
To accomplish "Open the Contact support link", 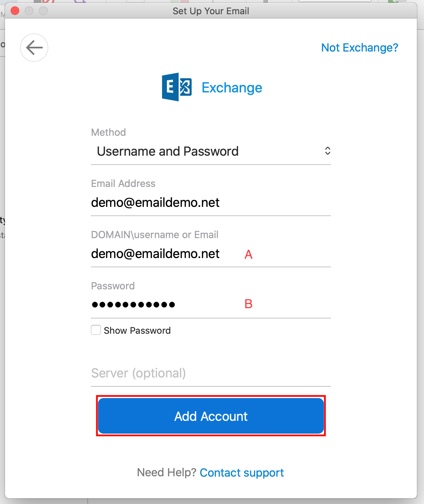I will click(x=242, y=473).
